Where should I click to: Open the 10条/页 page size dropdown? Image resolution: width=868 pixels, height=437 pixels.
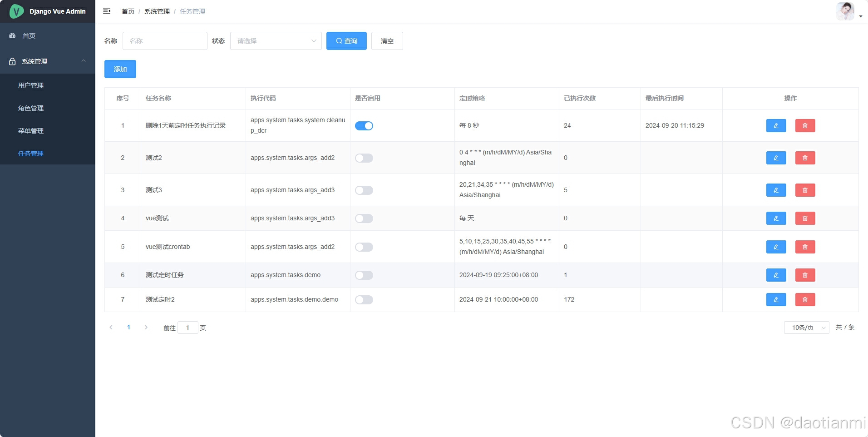point(806,328)
